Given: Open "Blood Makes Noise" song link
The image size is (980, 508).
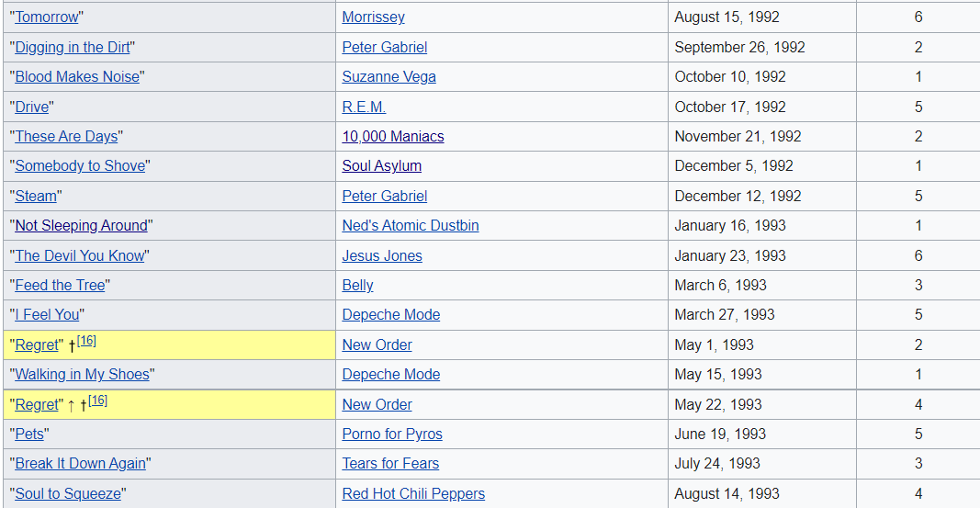Looking at the screenshot, I should coord(77,76).
